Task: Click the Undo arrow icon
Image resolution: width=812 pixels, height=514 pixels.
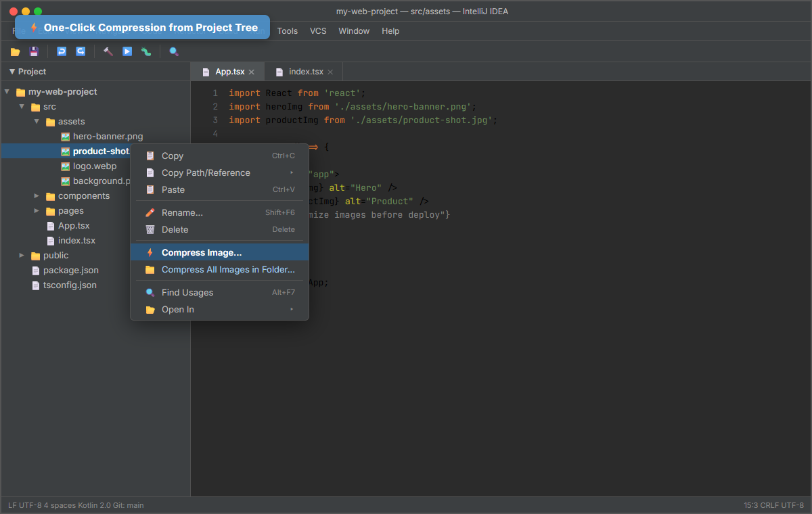Action: pos(61,51)
